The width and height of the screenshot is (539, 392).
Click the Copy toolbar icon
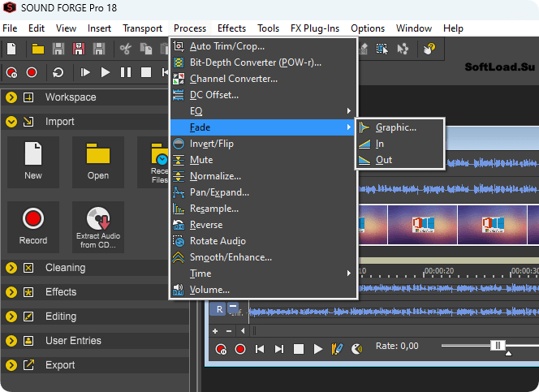point(146,49)
